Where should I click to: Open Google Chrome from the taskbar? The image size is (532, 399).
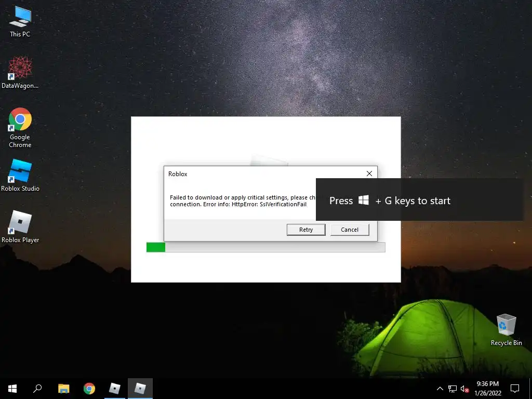point(89,389)
